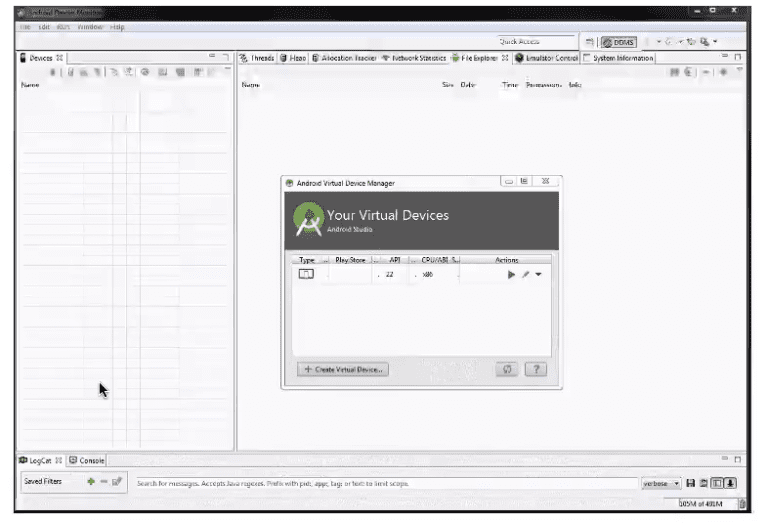The height and width of the screenshot is (523, 768).
Task: Edit the AVD using pencil icon
Action: tap(525, 274)
